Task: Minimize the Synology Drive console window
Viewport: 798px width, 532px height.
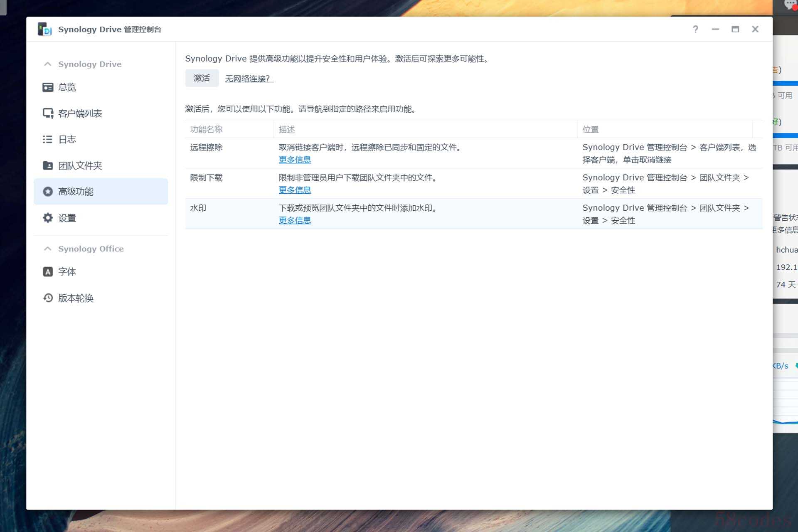Action: pos(715,29)
